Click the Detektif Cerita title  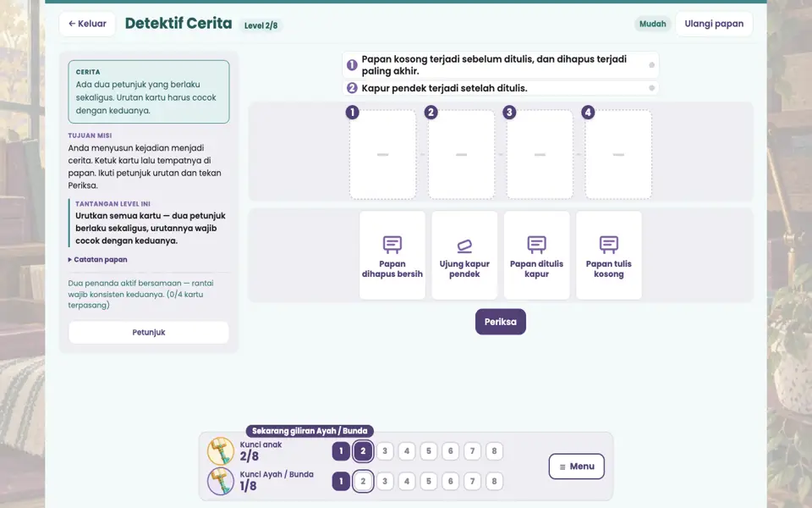[178, 24]
